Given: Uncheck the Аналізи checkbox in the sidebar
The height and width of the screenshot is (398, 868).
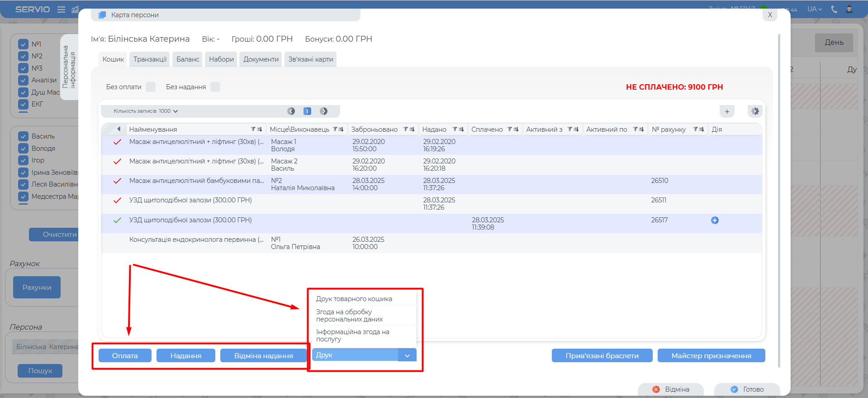Looking at the screenshot, I should 24,80.
